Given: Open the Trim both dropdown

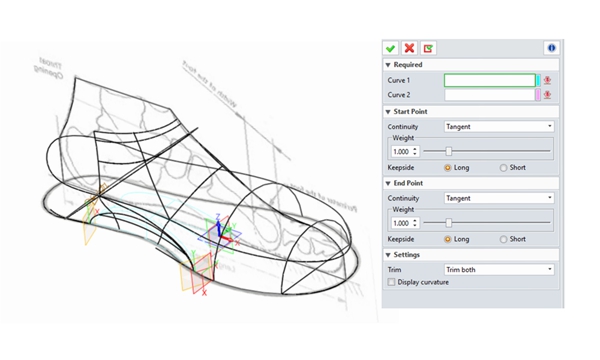Looking at the screenshot, I should (x=499, y=270).
